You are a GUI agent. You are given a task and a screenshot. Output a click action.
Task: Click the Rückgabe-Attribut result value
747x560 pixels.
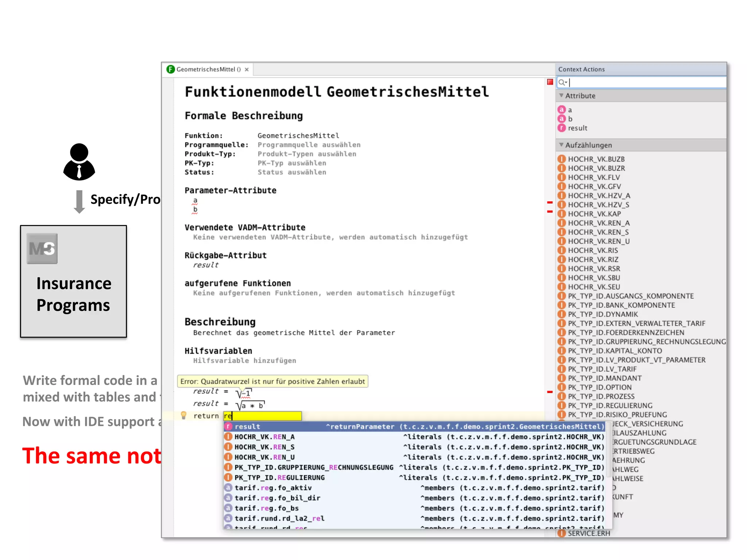[x=206, y=265]
